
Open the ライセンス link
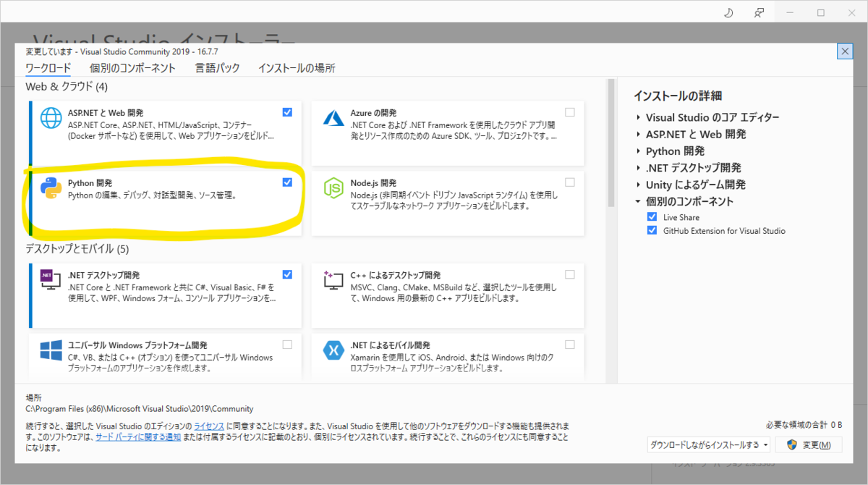(x=209, y=426)
